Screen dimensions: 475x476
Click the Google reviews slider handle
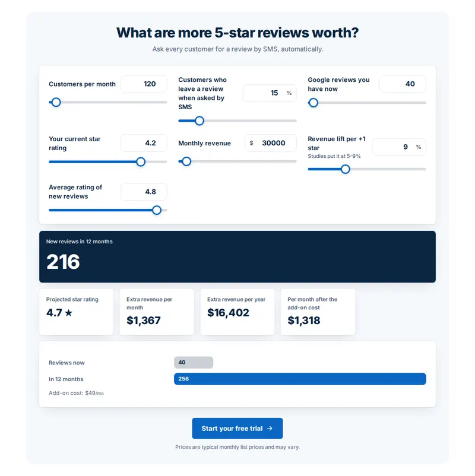[313, 103]
